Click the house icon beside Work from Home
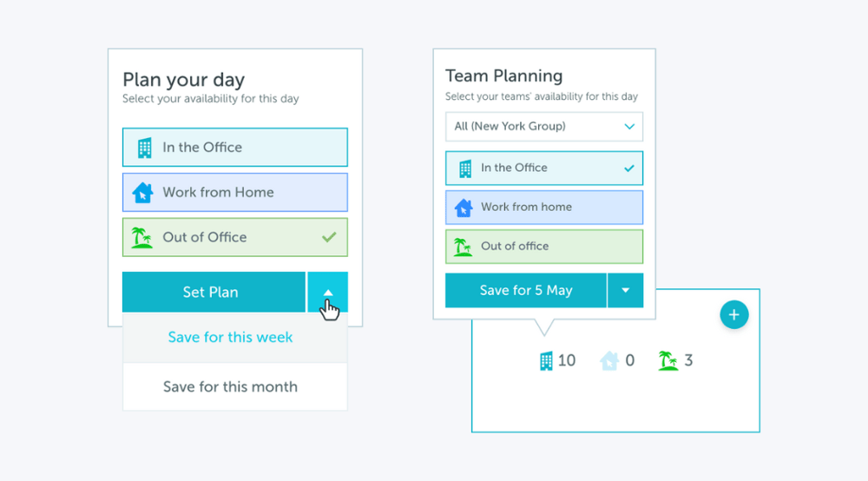 point(143,193)
